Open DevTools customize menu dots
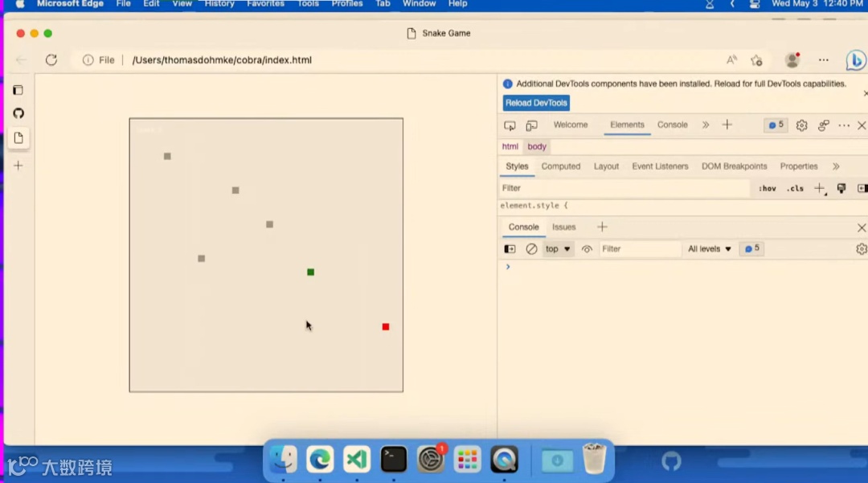This screenshot has height=483, width=868. pyautogui.click(x=844, y=125)
